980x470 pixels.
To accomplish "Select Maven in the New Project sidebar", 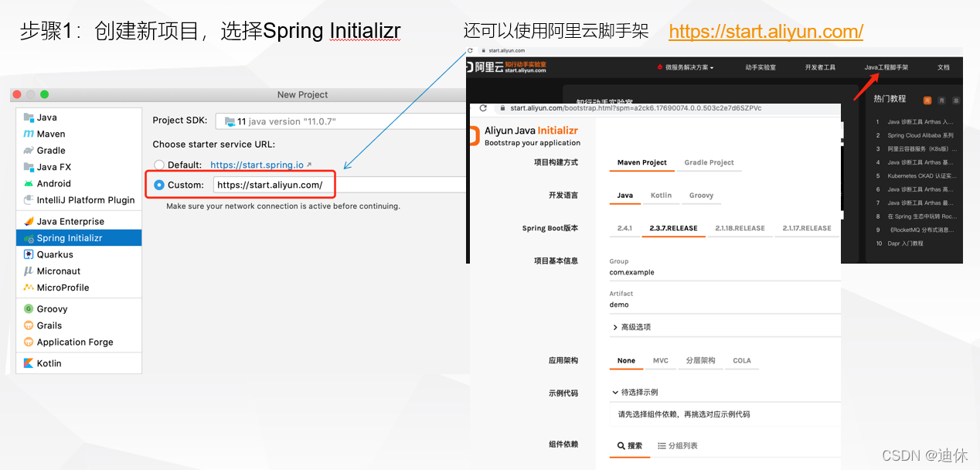I will (46, 133).
